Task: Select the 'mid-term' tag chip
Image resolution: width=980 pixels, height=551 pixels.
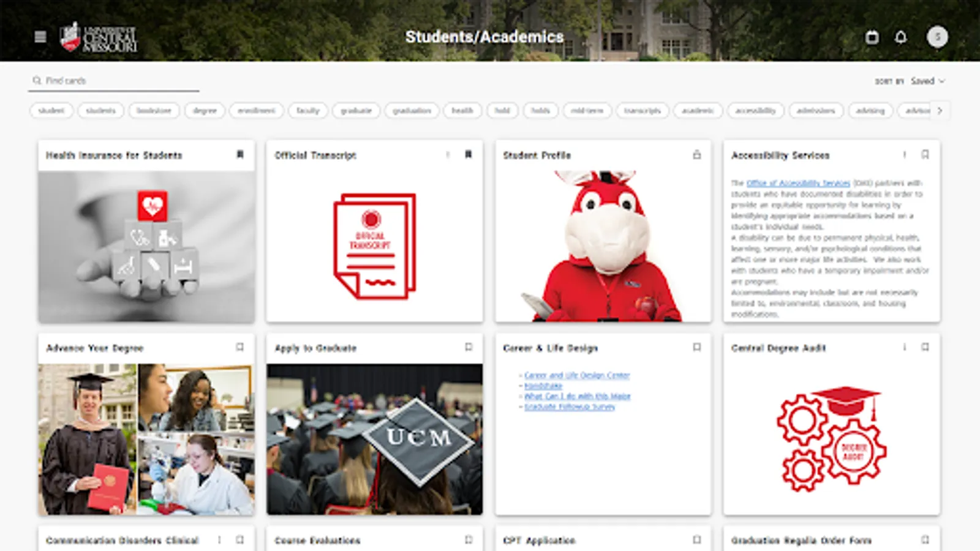Action: tap(587, 111)
